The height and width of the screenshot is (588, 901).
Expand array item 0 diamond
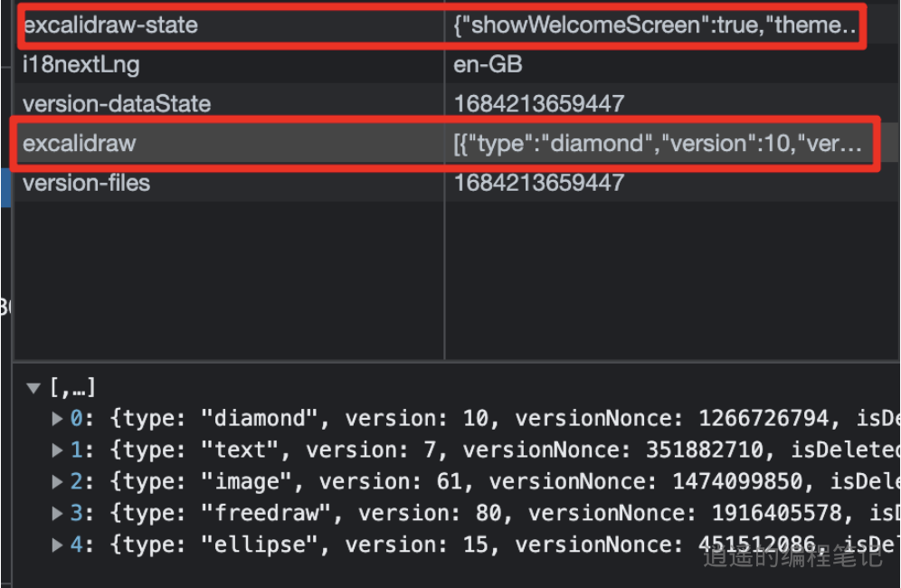pos(57,419)
